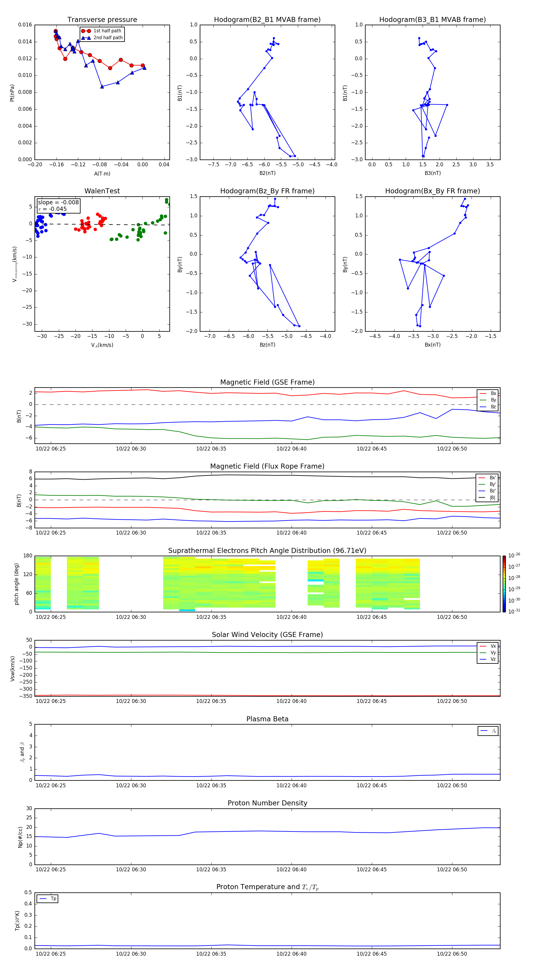535x980 pixels.
Task: Click the Np(#/cc) axis label
Action: click(x=20, y=837)
